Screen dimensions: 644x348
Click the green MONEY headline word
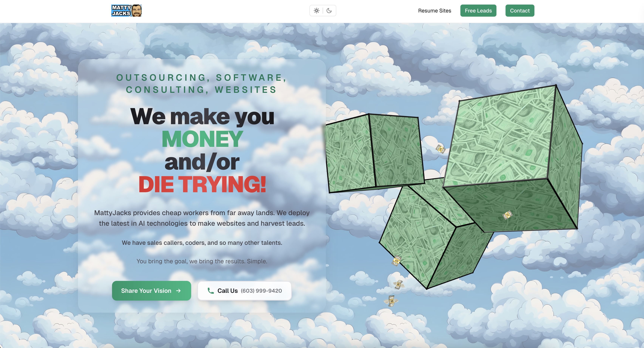coord(202,139)
